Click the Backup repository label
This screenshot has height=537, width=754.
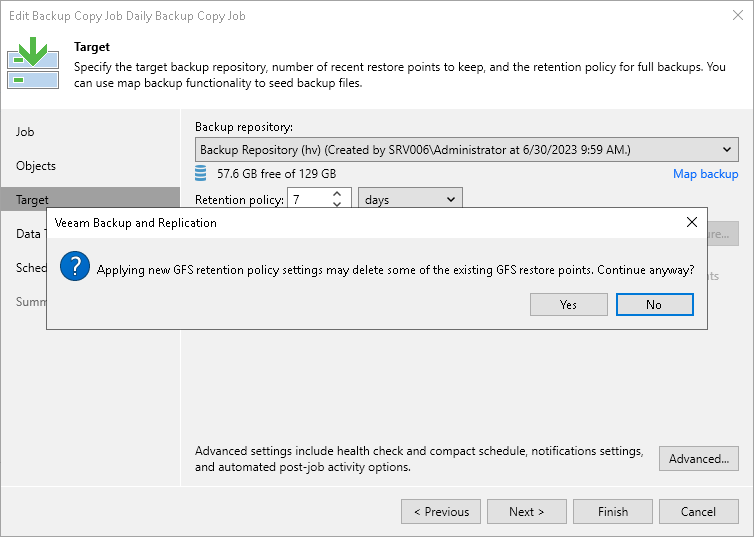244,127
